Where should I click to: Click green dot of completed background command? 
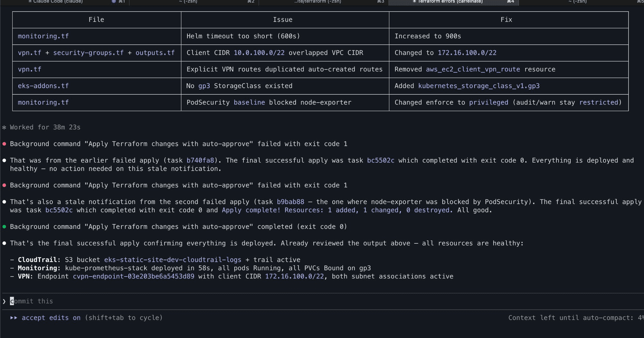click(4, 227)
